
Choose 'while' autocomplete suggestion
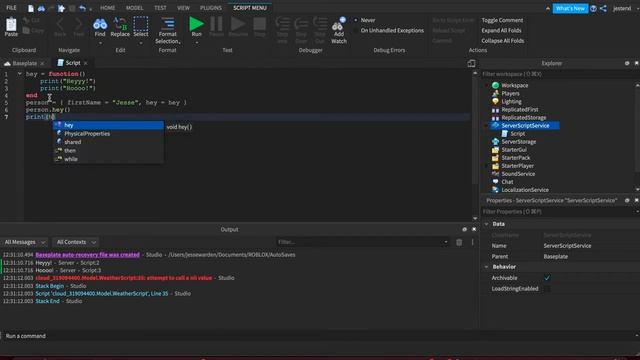[x=109, y=159]
